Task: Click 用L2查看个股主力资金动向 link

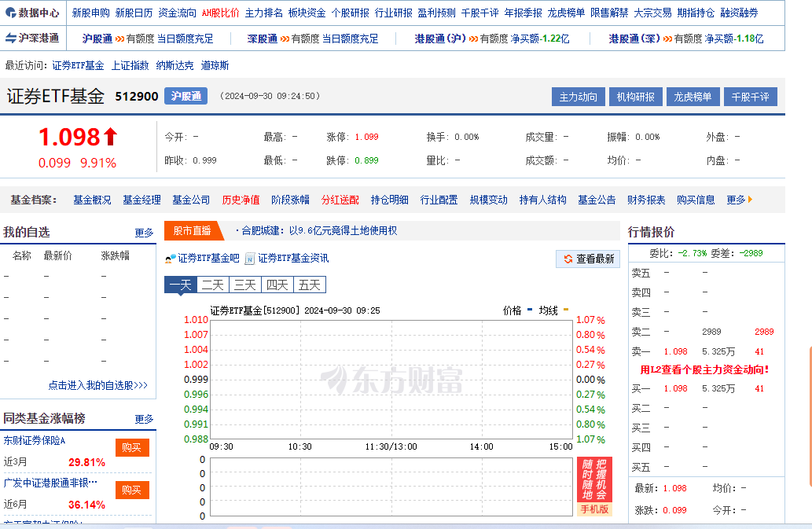Action: pos(705,369)
